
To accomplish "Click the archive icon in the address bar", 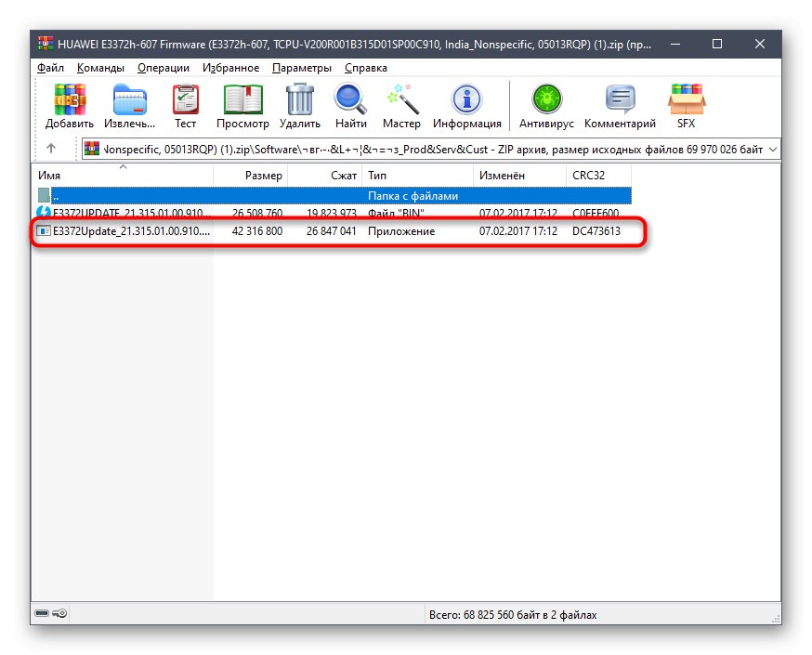I will (x=92, y=150).
